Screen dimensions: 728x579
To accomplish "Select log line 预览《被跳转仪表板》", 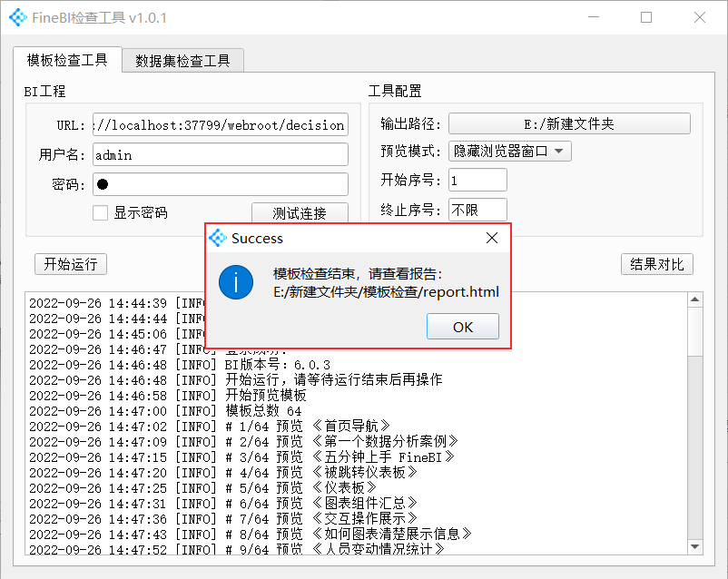I will point(223,472).
